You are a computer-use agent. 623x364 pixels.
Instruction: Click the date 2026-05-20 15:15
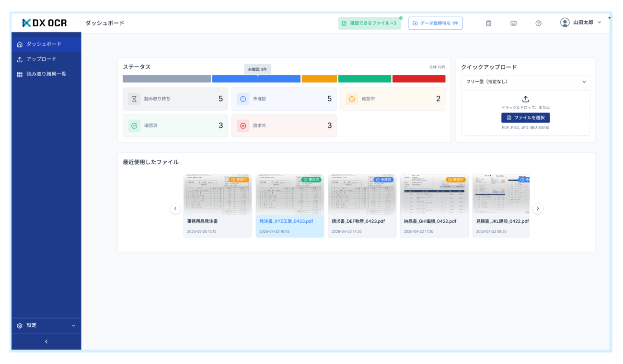coord(202,231)
